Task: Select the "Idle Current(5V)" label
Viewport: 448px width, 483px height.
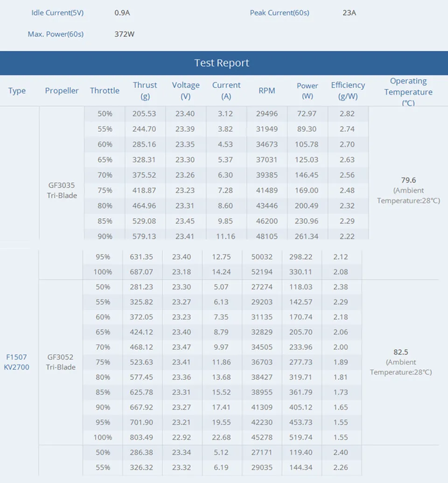Action: [x=57, y=13]
